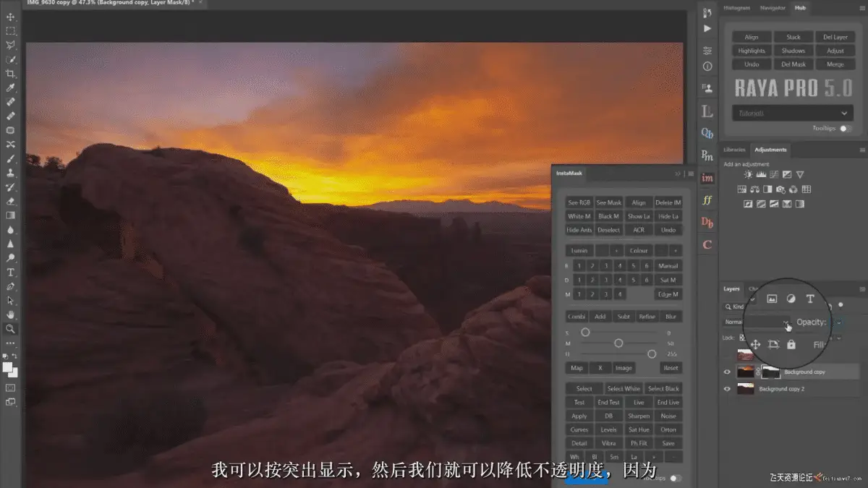Open the Fill value dropdown arrow

click(840, 338)
